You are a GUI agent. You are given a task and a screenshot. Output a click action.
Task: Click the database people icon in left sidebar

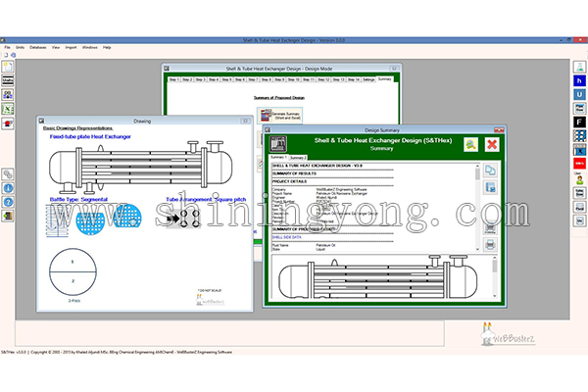click(8, 94)
